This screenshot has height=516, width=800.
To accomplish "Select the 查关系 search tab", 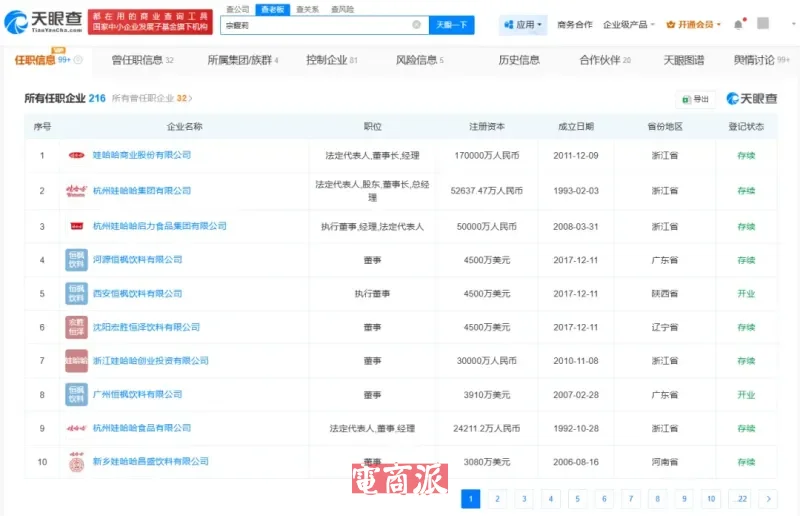I will (x=307, y=9).
